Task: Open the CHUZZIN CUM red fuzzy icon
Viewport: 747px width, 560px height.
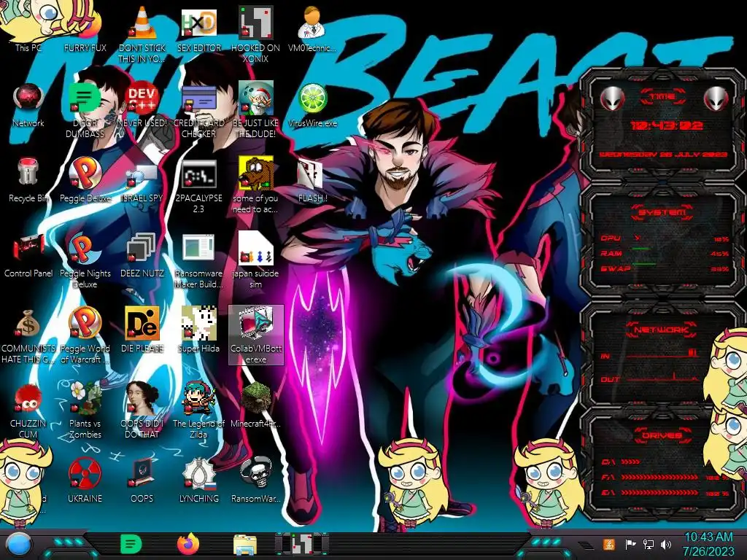Action: [x=28, y=411]
